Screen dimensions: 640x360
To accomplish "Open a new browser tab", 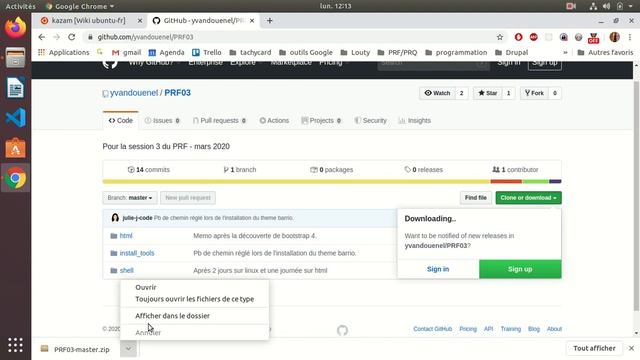I will click(x=269, y=20).
